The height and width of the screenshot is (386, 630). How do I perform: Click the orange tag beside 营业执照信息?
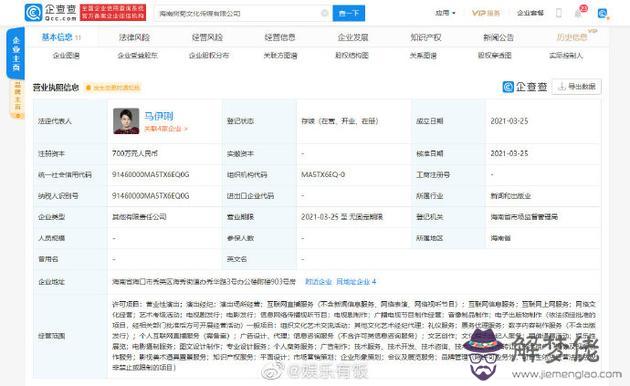(x=113, y=88)
